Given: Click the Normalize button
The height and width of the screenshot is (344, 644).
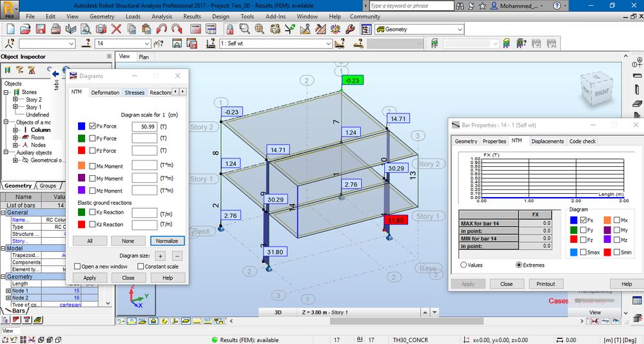Looking at the screenshot, I should tap(167, 241).
